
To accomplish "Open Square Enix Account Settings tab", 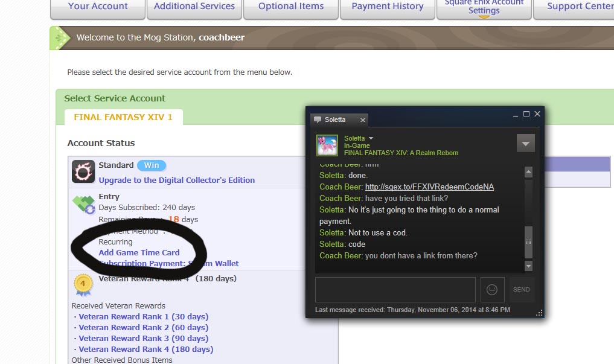I will 484,8.
